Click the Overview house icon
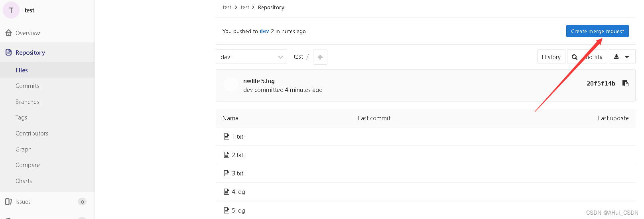The image size is (644, 219). 8,33
